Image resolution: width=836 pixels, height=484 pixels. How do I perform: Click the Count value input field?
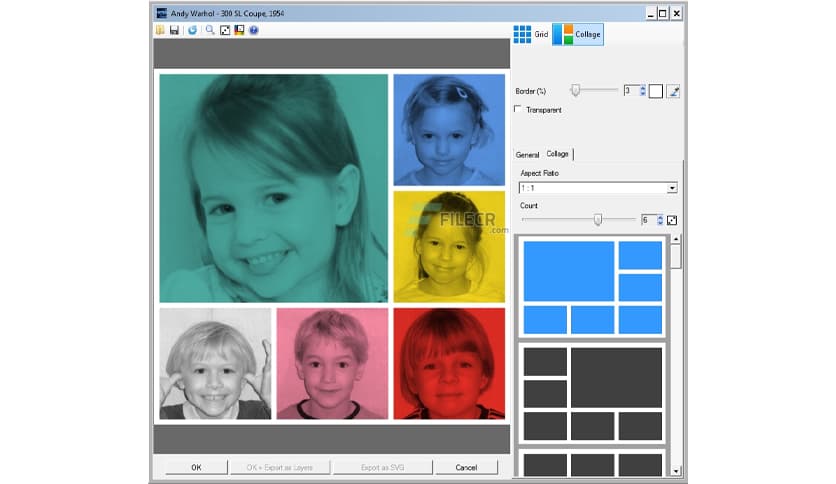648,220
